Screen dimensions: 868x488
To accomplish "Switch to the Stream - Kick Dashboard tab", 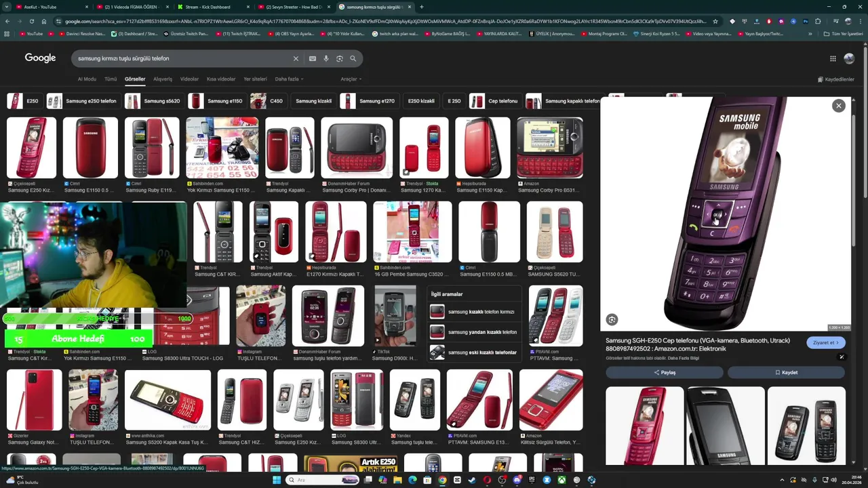I will tap(212, 7).
